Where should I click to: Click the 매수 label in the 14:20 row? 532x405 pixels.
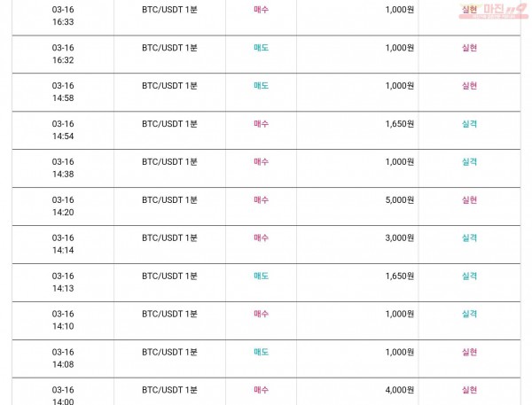click(261, 199)
